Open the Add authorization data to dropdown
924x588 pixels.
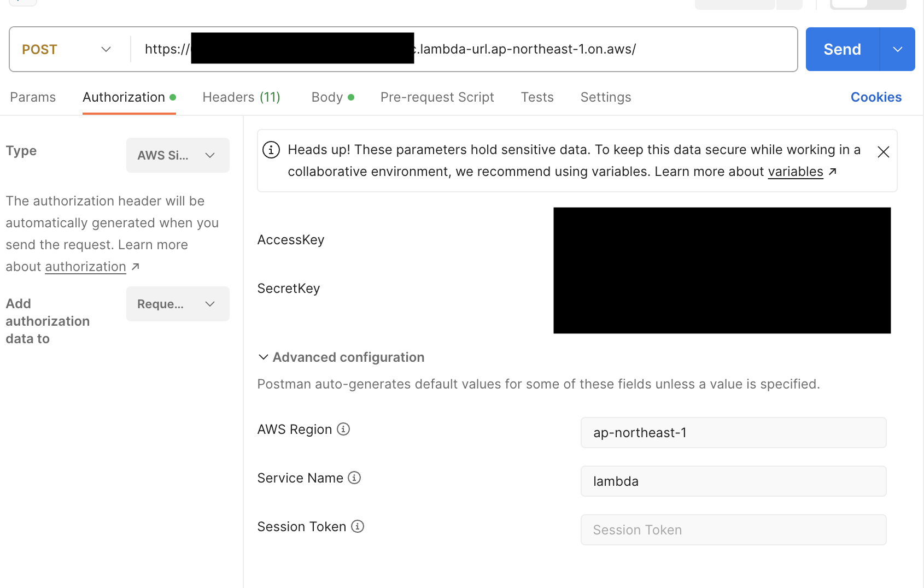point(178,304)
